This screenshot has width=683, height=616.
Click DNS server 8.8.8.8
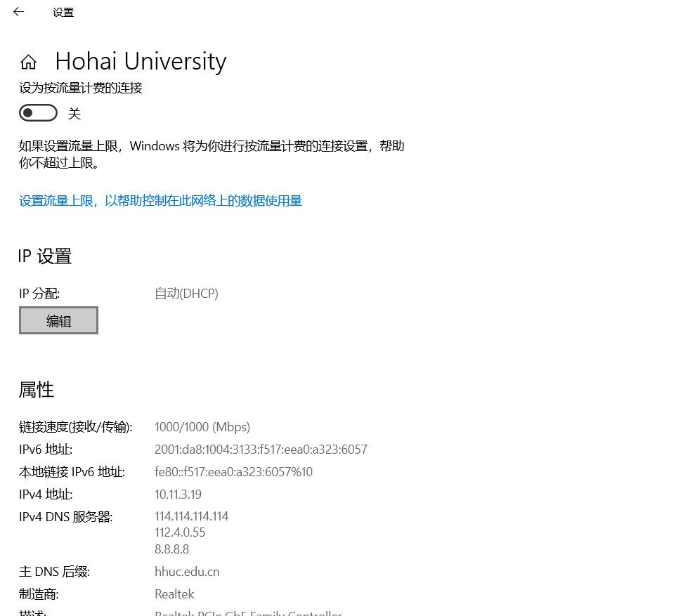point(171,549)
